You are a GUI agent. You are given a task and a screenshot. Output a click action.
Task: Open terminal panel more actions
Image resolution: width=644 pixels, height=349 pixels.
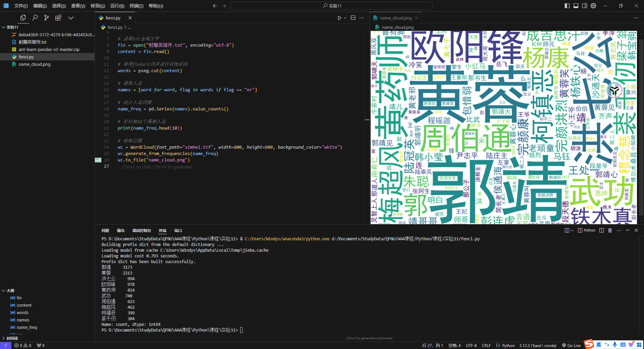[619, 230]
